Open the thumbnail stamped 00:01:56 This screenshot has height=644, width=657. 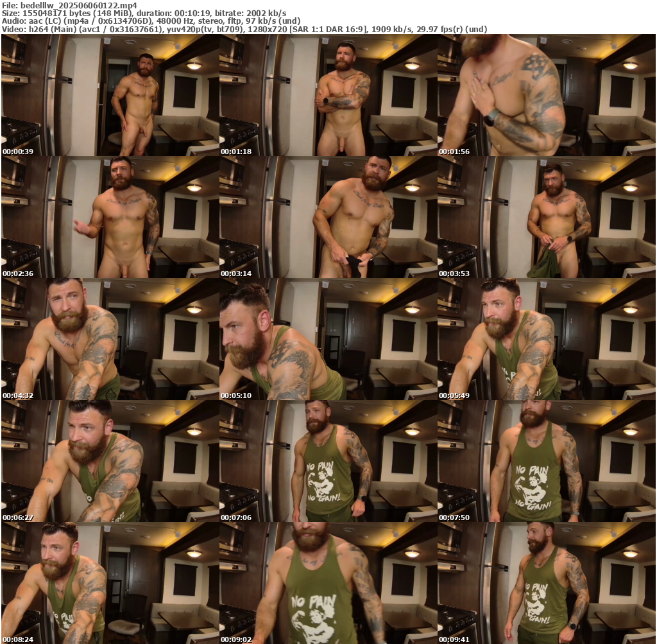point(547,95)
